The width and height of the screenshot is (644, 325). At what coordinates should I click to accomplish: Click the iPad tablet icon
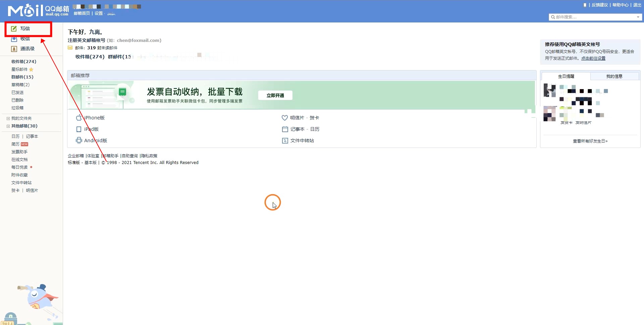pos(79,129)
